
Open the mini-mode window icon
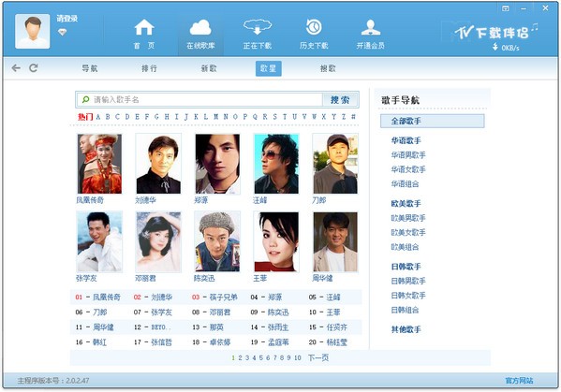[x=505, y=8]
